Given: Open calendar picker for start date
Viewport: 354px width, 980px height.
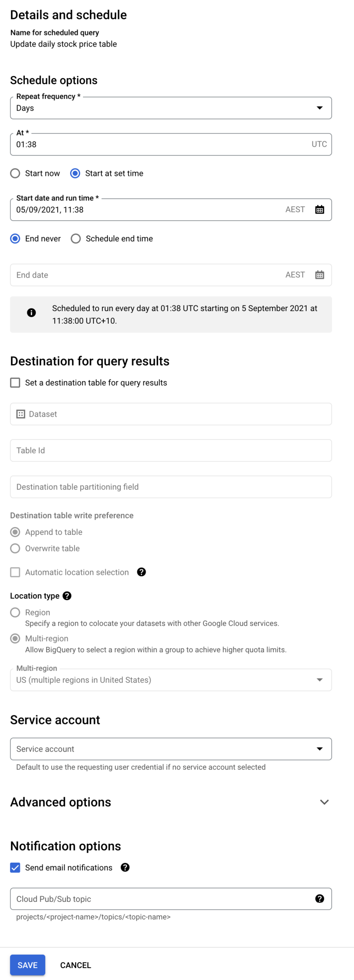Looking at the screenshot, I should pos(319,209).
